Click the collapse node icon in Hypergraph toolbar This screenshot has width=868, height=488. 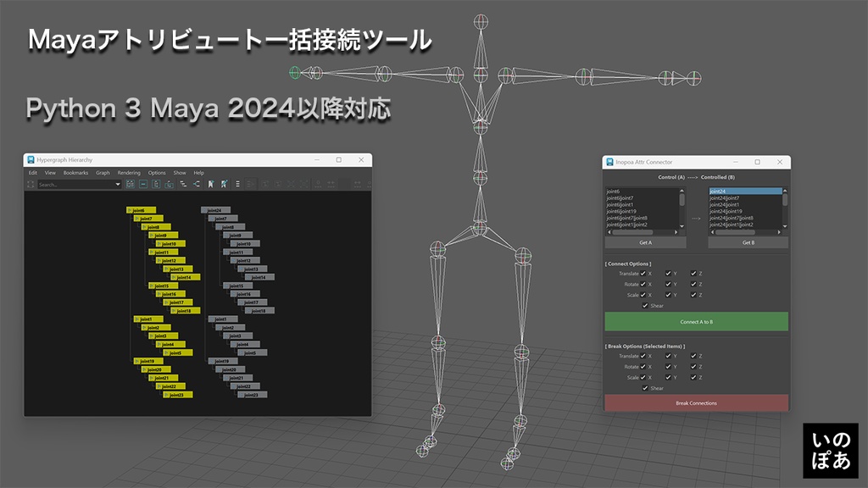142,185
